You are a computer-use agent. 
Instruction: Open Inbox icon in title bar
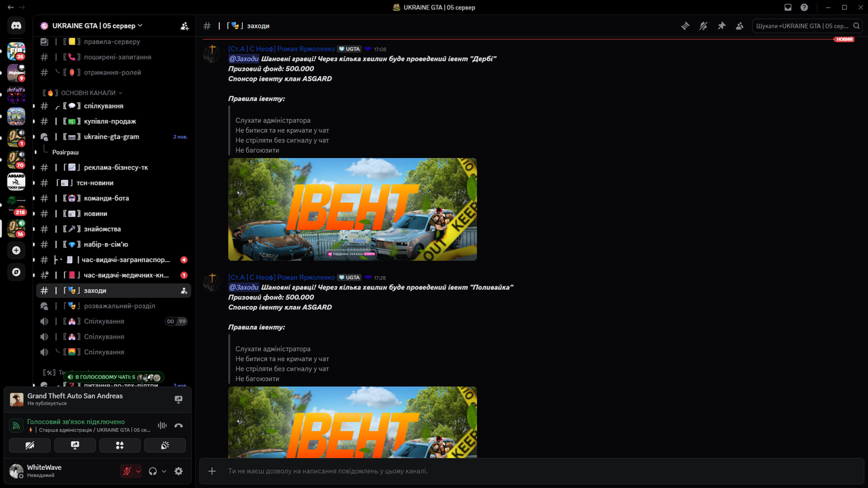click(788, 7)
